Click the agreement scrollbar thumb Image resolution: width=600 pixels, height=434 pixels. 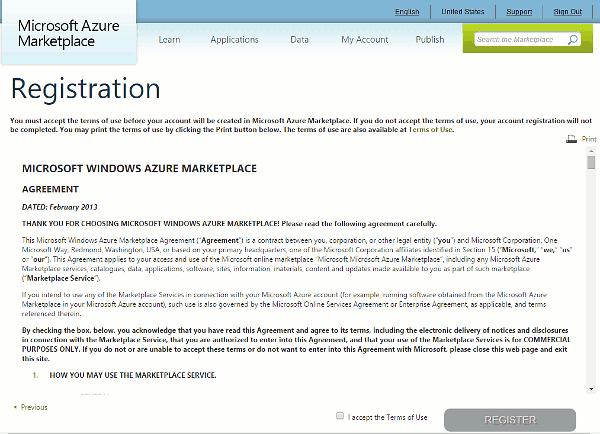tap(591, 162)
